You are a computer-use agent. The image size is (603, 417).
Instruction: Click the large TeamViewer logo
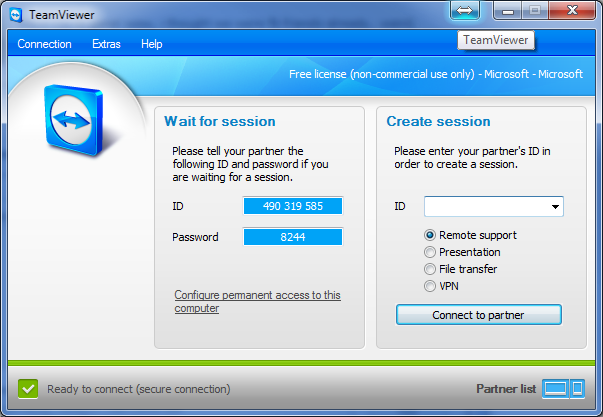79,120
